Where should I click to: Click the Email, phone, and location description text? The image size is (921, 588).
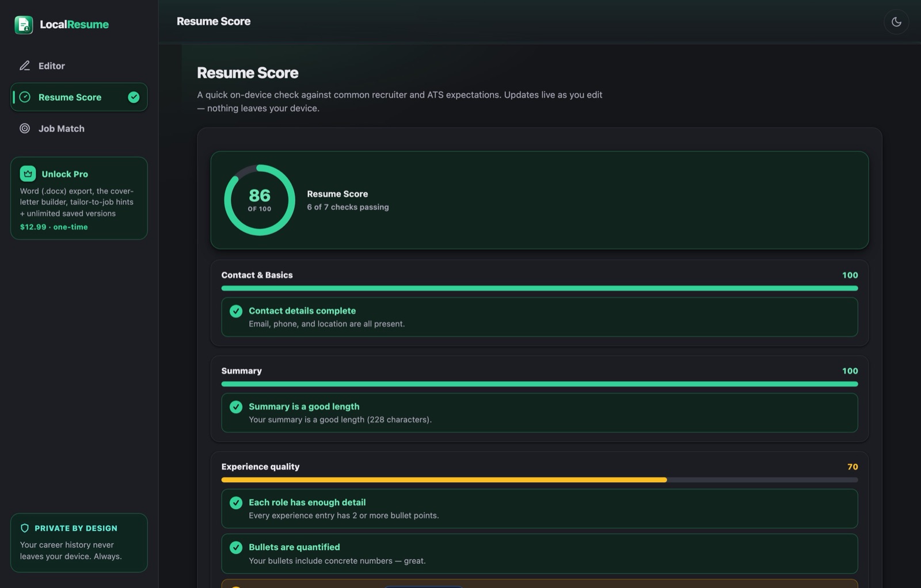[326, 324]
